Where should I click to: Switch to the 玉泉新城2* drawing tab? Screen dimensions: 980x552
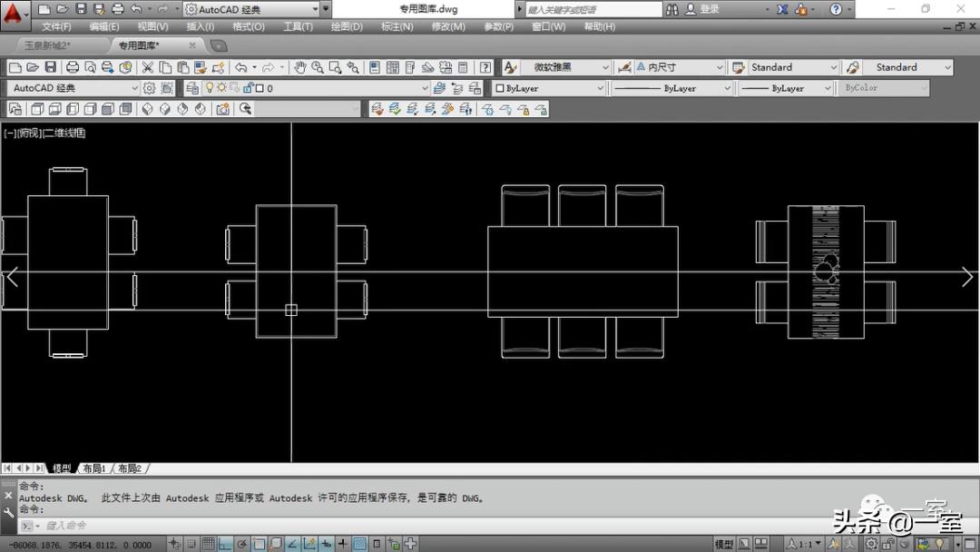47,45
